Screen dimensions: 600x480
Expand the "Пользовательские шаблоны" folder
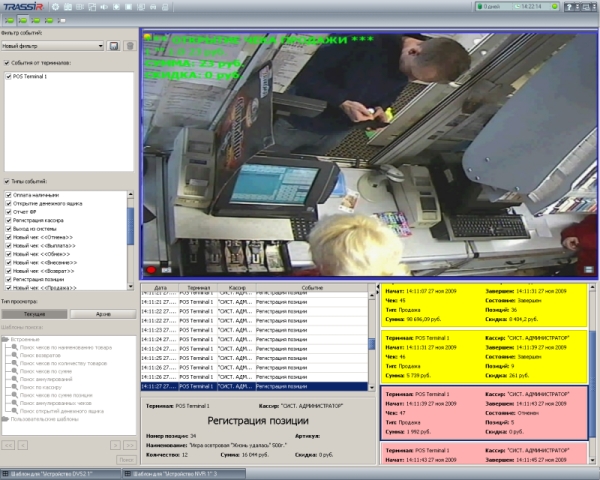pyautogui.click(x=5, y=419)
